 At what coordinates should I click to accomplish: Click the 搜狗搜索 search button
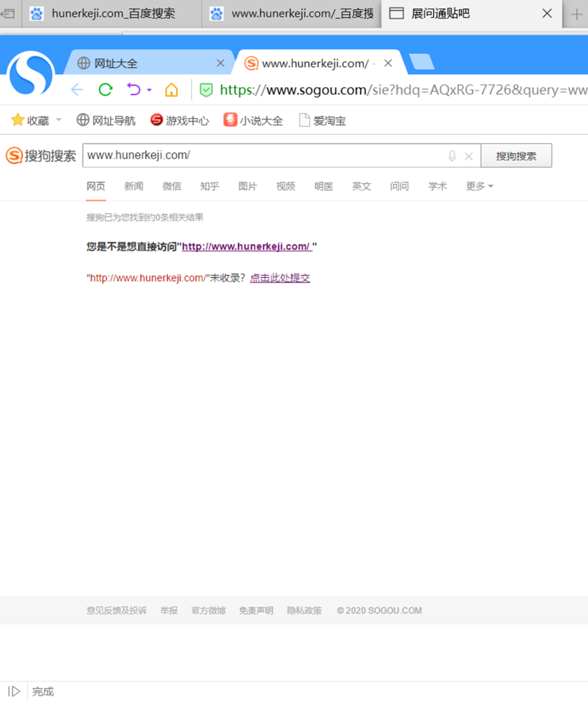(x=516, y=155)
